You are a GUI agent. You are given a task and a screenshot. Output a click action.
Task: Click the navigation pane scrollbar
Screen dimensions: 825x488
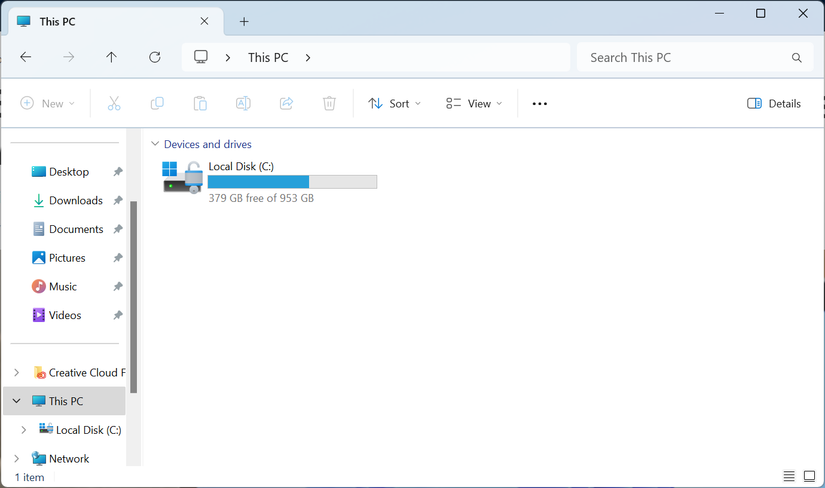click(x=134, y=297)
